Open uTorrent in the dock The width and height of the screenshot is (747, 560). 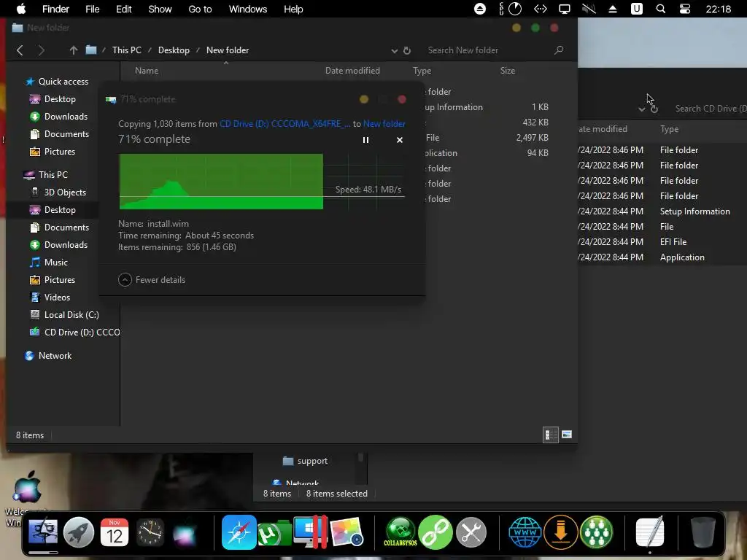(x=274, y=533)
